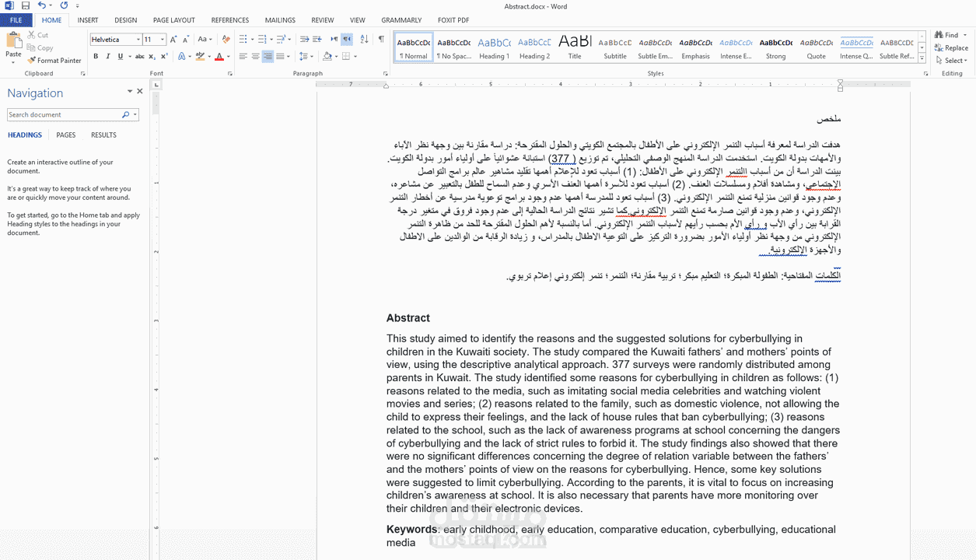The width and height of the screenshot is (976, 560).
Task: Apply borders to the selection
Action: tap(346, 56)
